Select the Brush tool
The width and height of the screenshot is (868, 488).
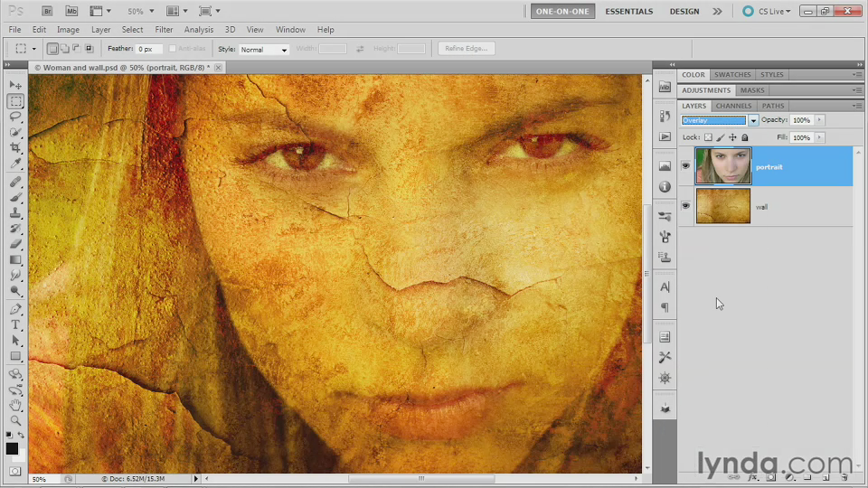(x=15, y=198)
